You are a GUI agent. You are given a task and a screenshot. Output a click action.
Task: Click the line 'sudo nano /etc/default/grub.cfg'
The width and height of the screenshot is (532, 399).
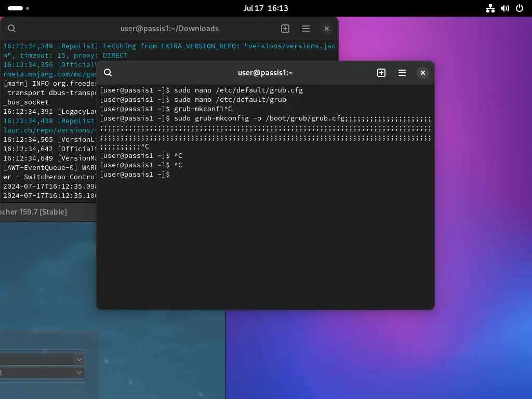238,90
